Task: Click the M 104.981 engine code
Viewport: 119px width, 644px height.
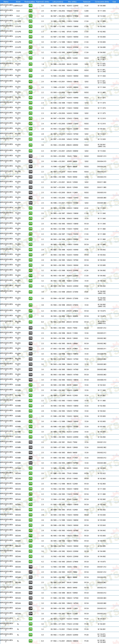Action: coord(101,624)
